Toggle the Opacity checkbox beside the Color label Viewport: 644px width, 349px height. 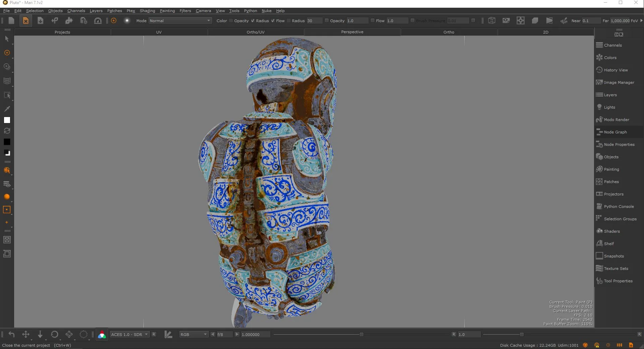tap(231, 20)
